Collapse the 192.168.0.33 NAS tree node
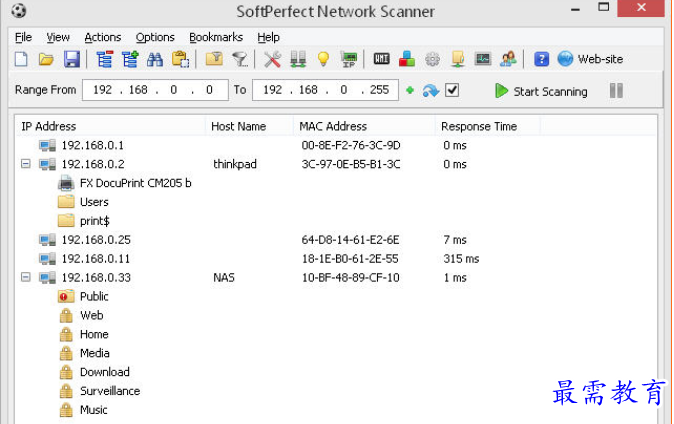The width and height of the screenshot is (674, 424). point(26,277)
